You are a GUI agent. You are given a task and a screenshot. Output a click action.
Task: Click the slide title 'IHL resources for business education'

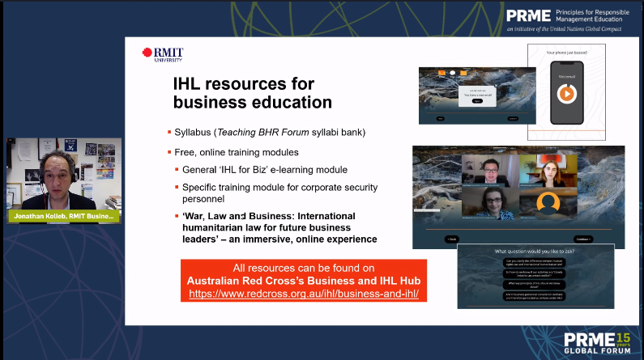(252, 93)
